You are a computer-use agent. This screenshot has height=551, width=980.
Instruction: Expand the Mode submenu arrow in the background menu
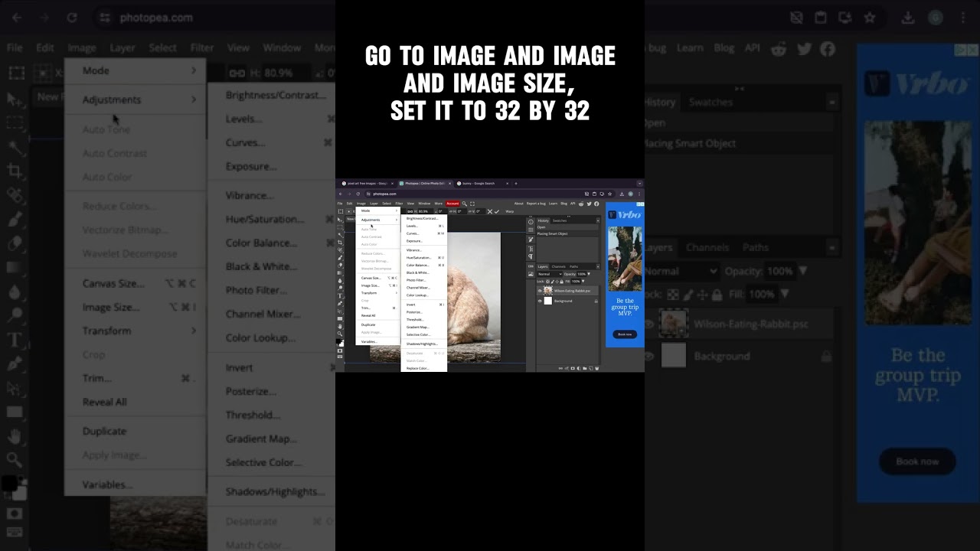click(193, 70)
